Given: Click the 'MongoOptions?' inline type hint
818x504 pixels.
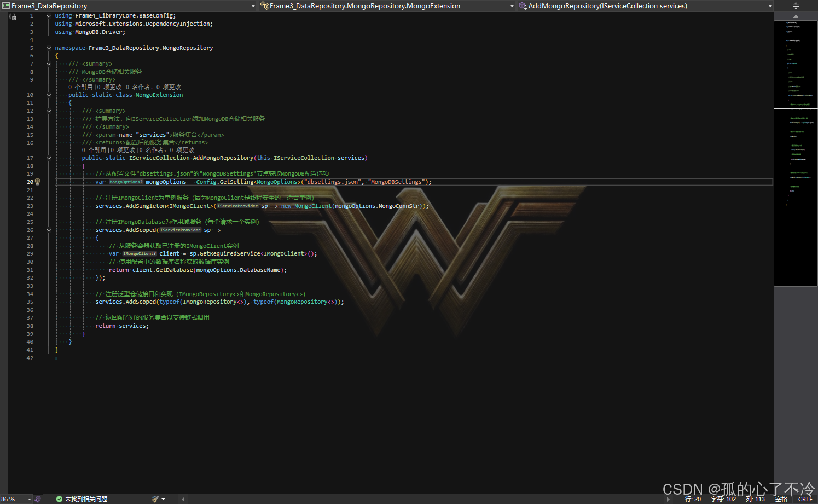Looking at the screenshot, I should coord(126,182).
